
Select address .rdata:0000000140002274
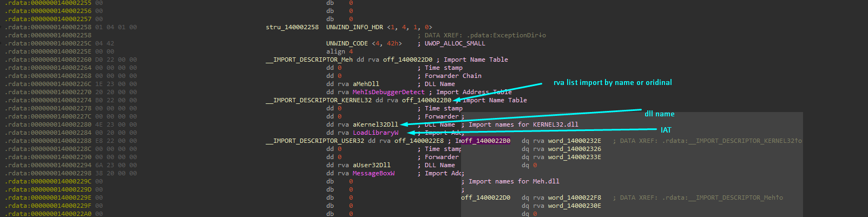coord(48,100)
